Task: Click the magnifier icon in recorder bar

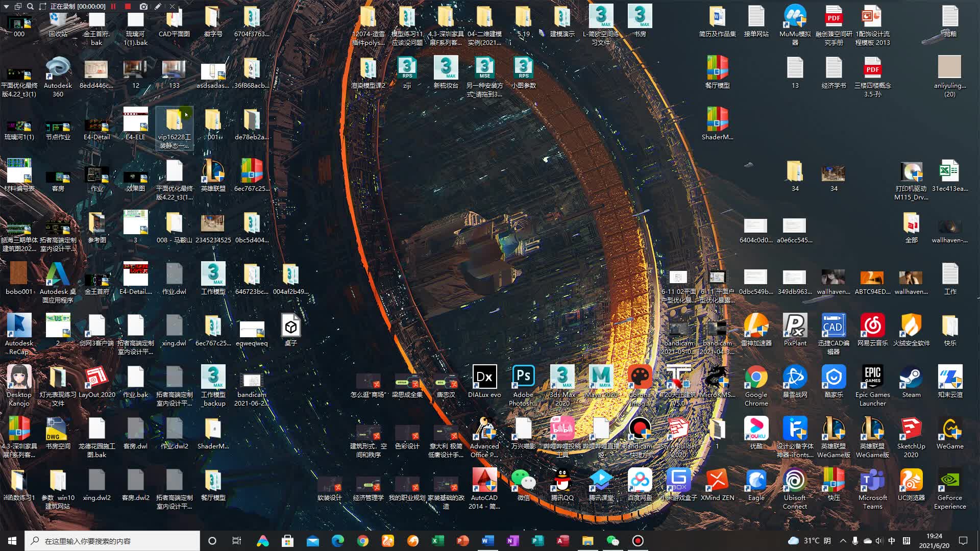Action: (30, 7)
